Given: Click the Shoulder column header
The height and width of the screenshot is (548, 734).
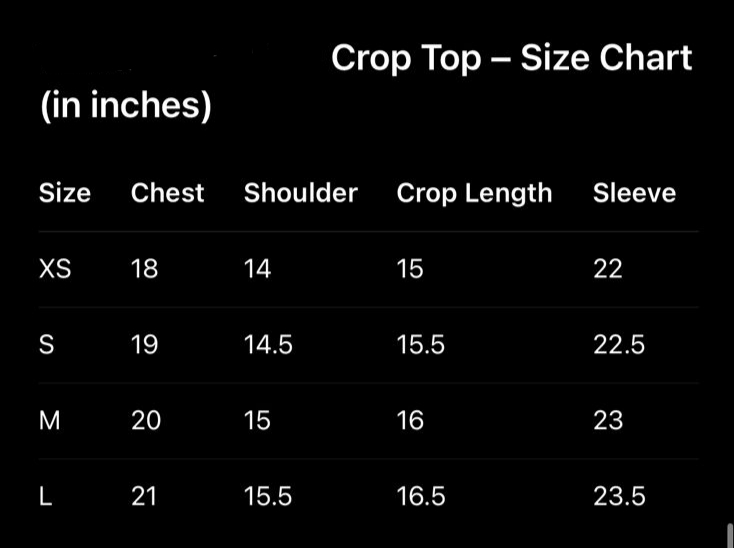Looking at the screenshot, I should (300, 193).
